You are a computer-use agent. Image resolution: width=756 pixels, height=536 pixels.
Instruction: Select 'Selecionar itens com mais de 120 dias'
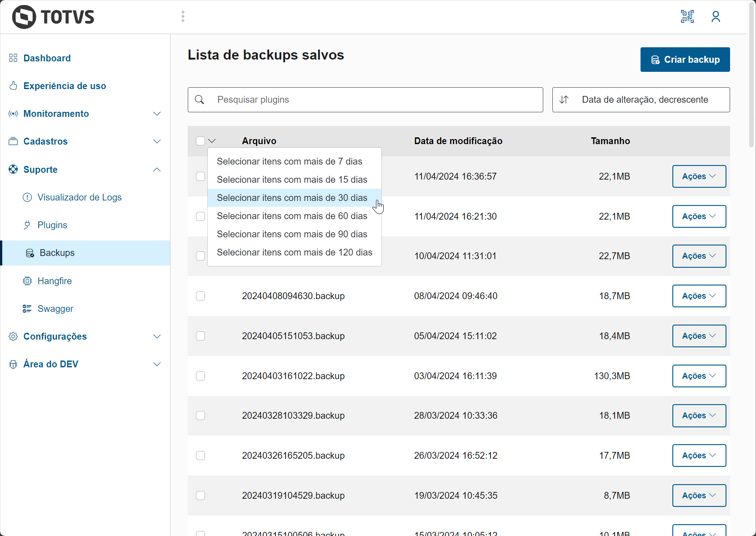pyautogui.click(x=295, y=252)
